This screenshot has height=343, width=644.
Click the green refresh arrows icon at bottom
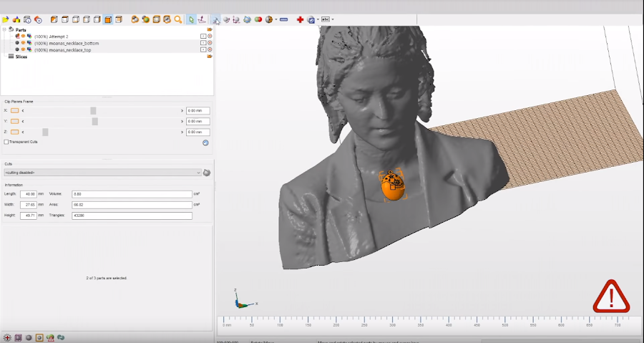(x=61, y=338)
